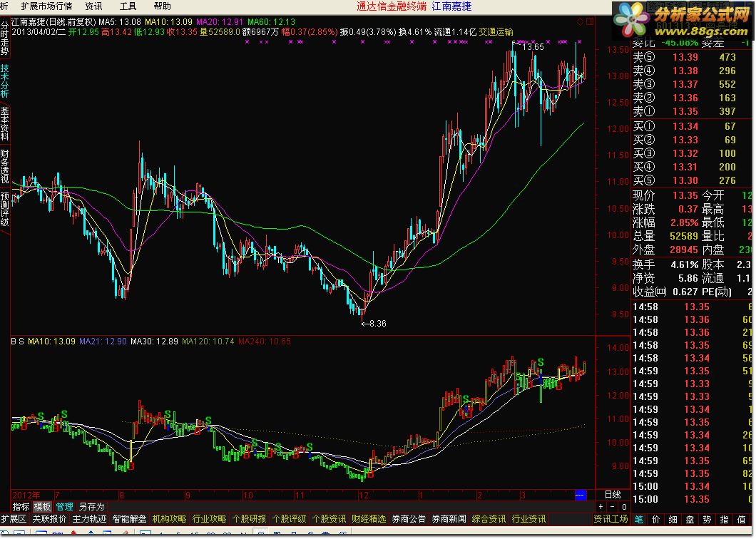Image resolution: width=756 pixels, height=539 pixels.
Task: Click the 交通运输 sector link
Action: pyautogui.click(x=496, y=32)
